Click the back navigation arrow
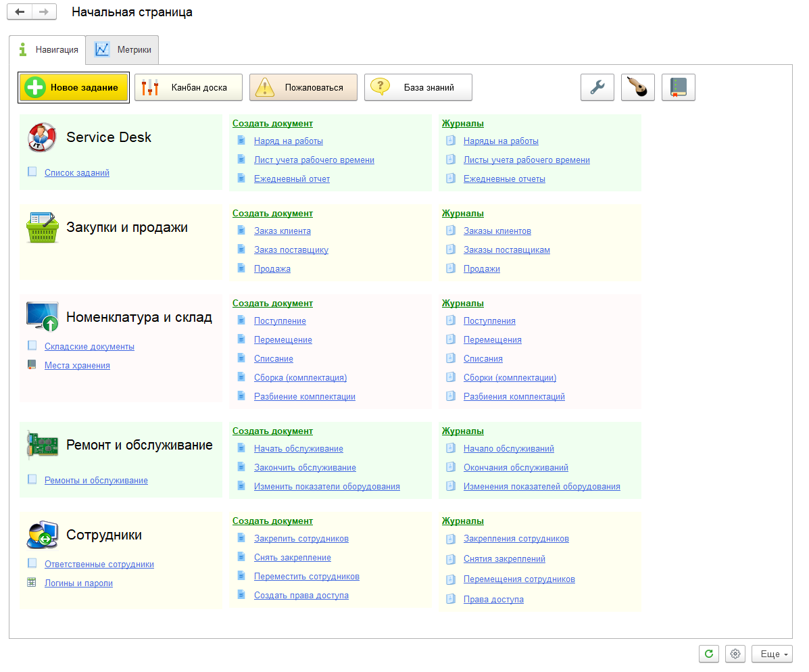 (x=19, y=12)
